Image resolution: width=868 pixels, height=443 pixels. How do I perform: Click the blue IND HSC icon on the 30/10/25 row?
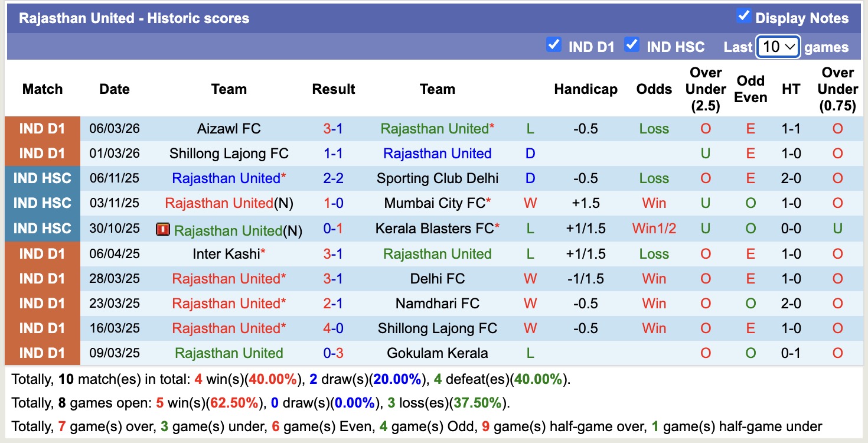[42, 227]
